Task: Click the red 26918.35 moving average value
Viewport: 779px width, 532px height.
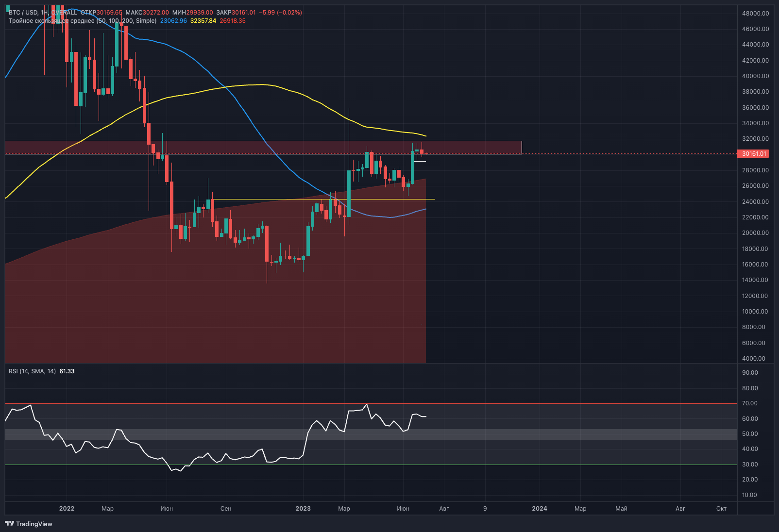Action: point(233,21)
